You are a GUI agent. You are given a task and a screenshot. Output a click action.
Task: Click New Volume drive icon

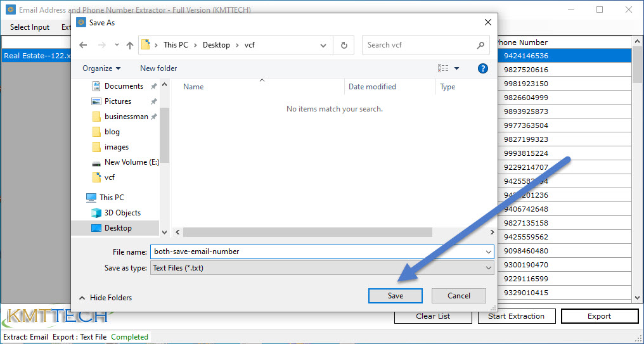96,163
